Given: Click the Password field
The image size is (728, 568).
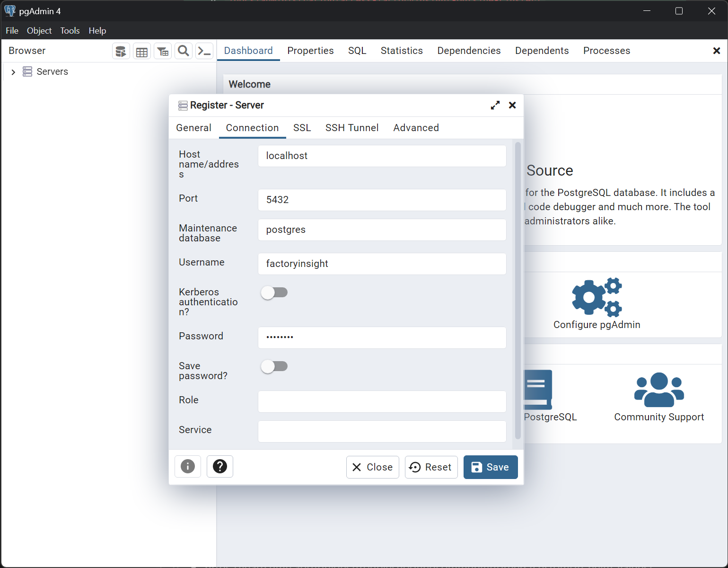Looking at the screenshot, I should coord(382,337).
